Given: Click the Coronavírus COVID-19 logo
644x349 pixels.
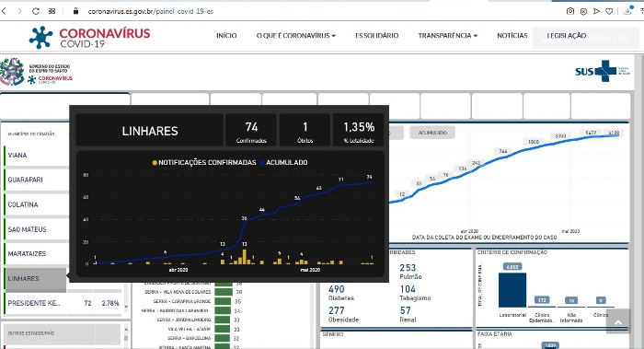Looking at the screenshot, I should point(89,38).
